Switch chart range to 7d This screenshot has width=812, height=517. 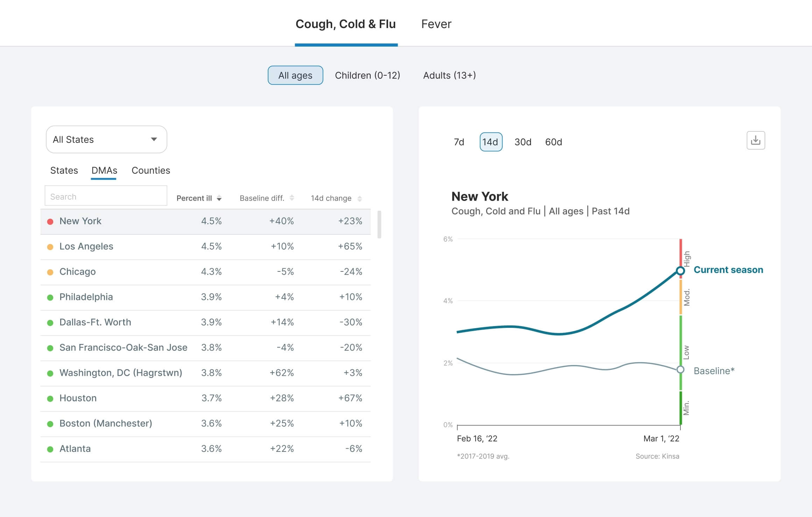pos(458,142)
